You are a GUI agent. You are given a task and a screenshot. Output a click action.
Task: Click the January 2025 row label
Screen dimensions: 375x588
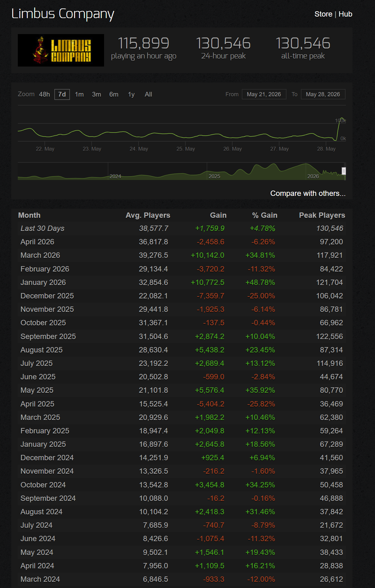click(x=43, y=444)
